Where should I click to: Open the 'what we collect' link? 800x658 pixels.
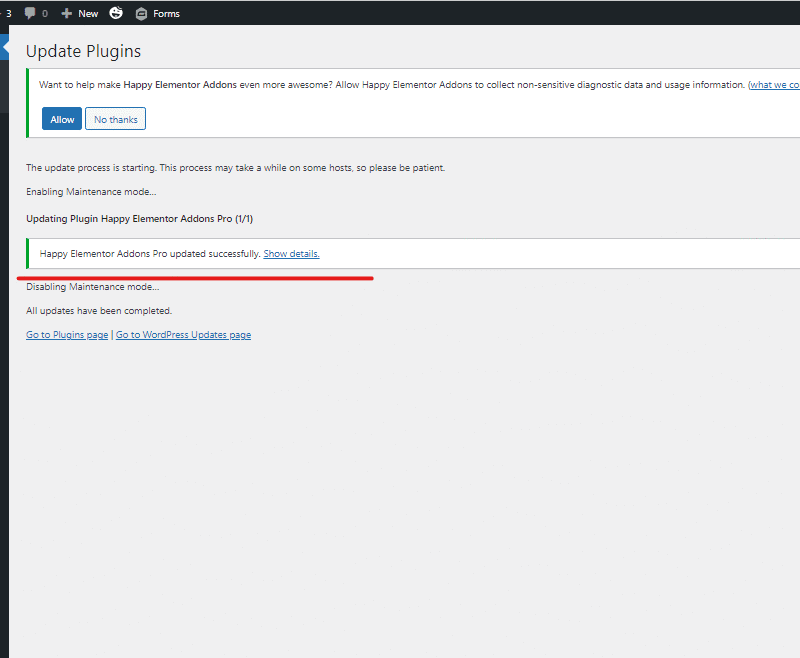coord(774,85)
